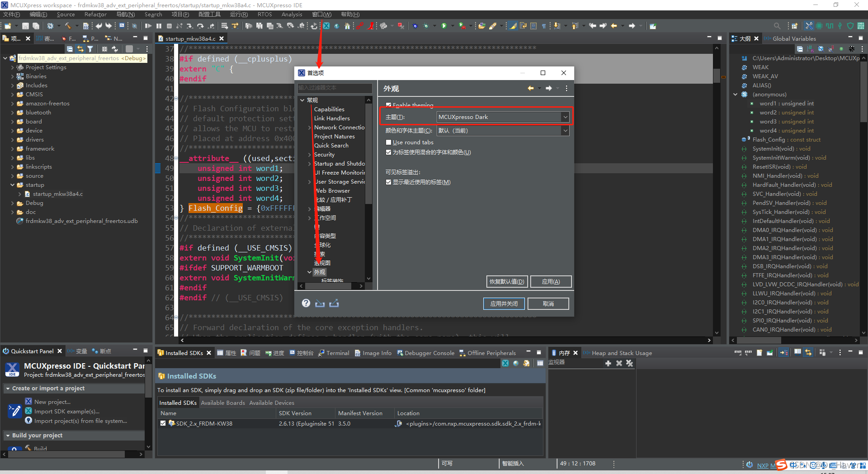The height and width of the screenshot is (474, 868).
Task: Click Import SDK example(s) link
Action: (x=66, y=411)
